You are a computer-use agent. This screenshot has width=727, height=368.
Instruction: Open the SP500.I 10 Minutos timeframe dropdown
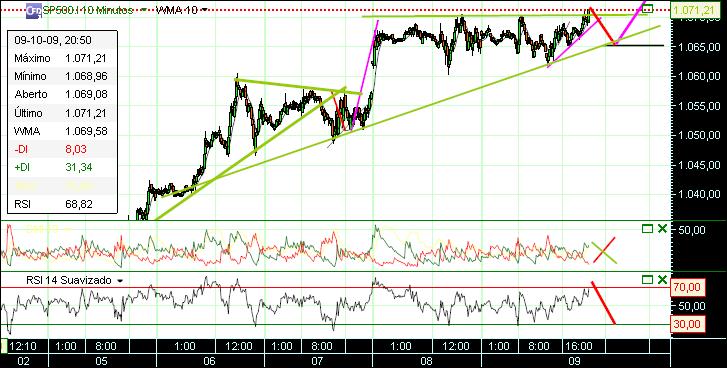tap(143, 10)
